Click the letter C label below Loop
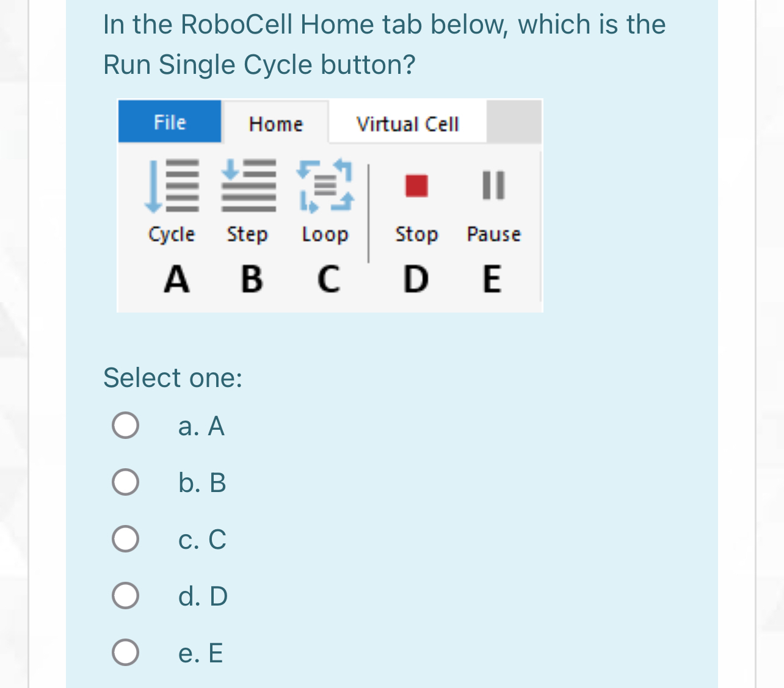 pos(327,280)
